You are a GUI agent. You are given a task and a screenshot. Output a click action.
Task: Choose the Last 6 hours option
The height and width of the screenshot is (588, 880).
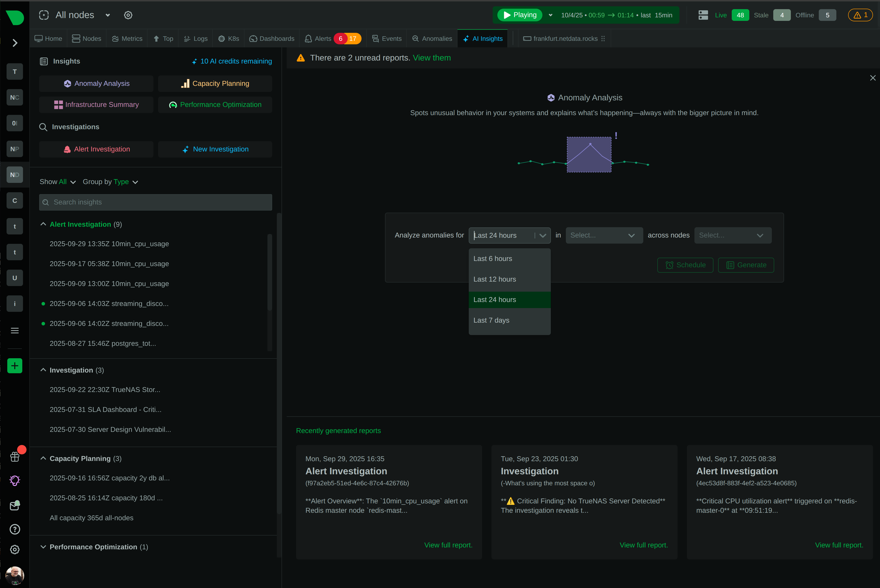pos(492,258)
